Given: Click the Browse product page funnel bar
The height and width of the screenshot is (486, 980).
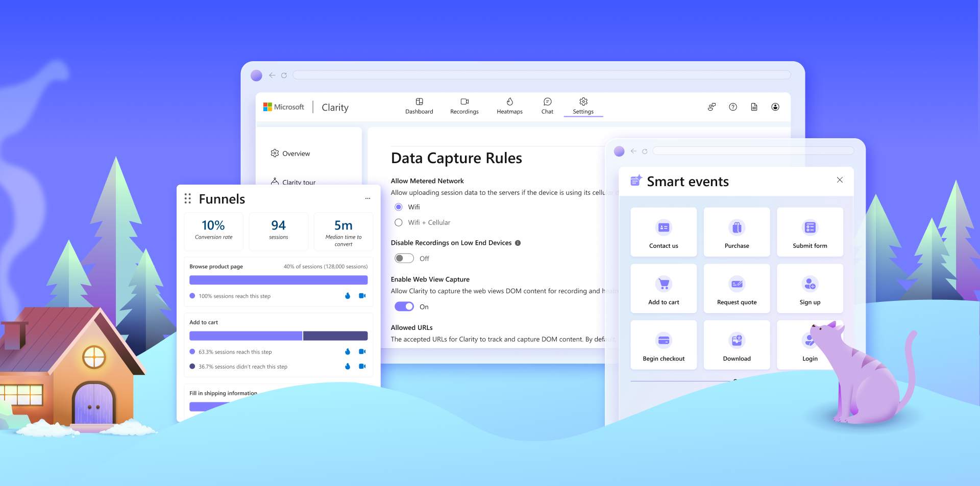Looking at the screenshot, I should (x=279, y=280).
